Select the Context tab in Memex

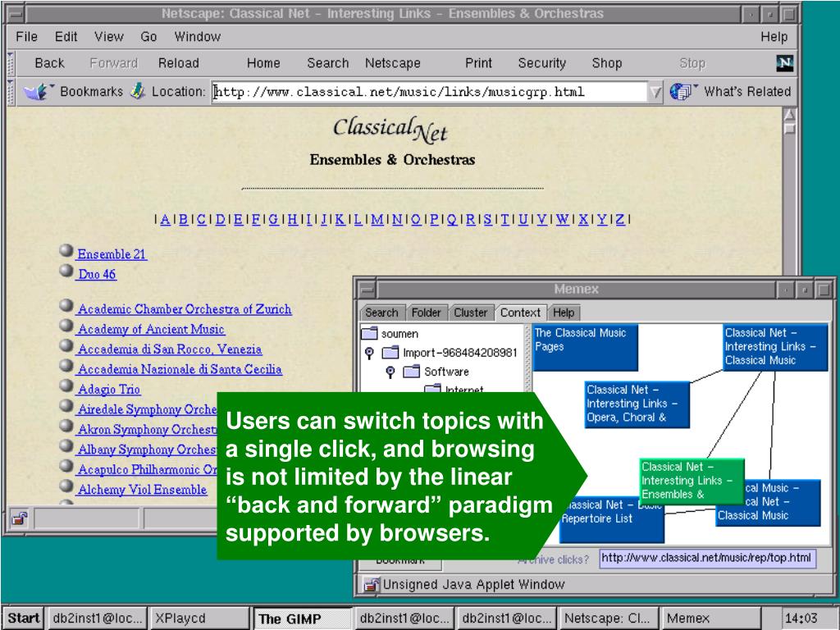pyautogui.click(x=520, y=313)
